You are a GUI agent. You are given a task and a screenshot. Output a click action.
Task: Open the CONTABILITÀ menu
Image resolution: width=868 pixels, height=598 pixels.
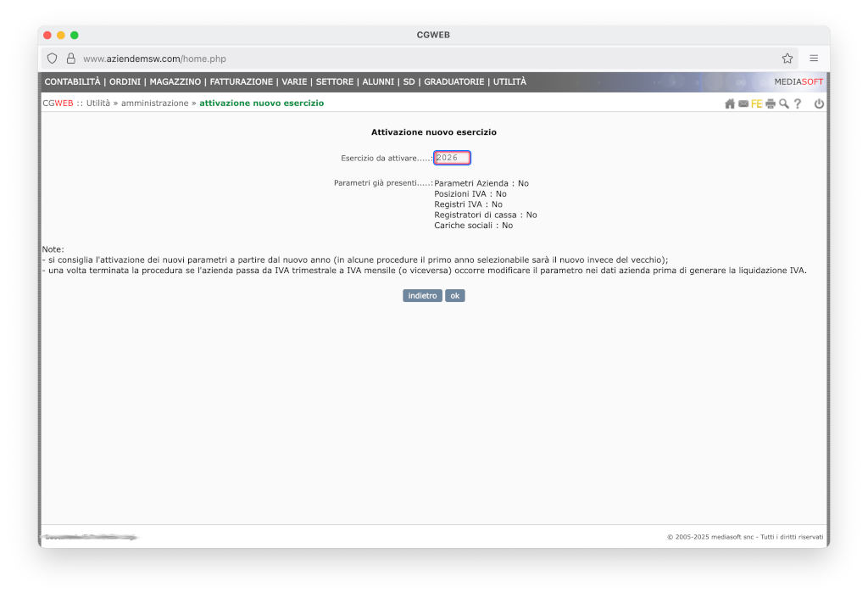(72, 82)
